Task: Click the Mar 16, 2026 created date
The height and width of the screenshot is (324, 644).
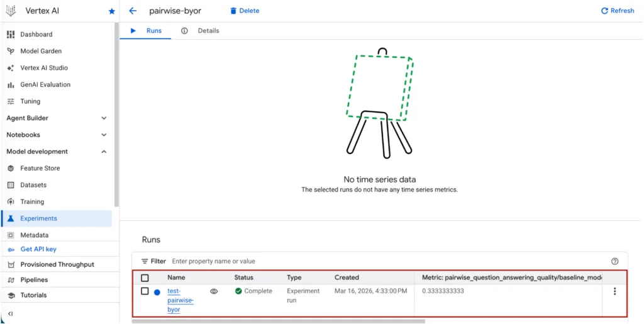Action: point(370,291)
